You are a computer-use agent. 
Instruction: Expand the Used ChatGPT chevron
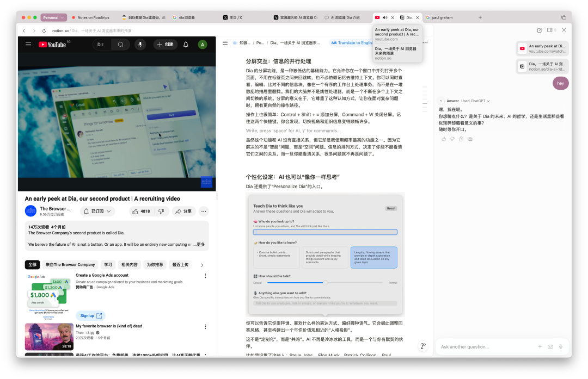click(489, 101)
